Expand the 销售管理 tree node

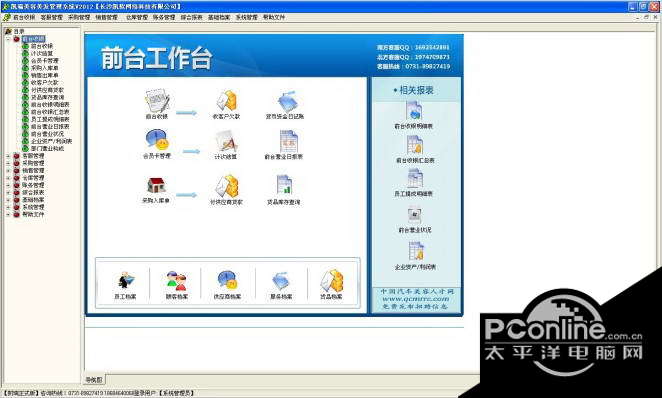coord(8,171)
